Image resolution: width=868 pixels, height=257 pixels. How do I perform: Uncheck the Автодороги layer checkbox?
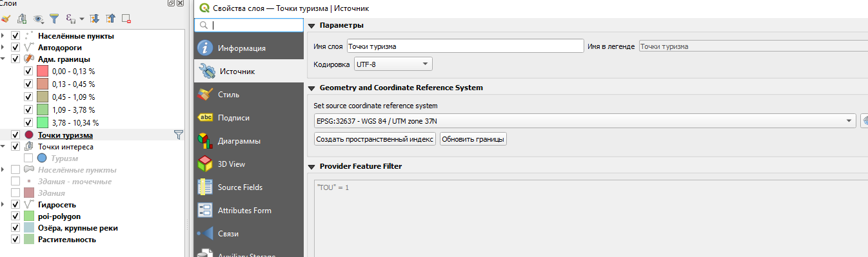click(x=16, y=47)
